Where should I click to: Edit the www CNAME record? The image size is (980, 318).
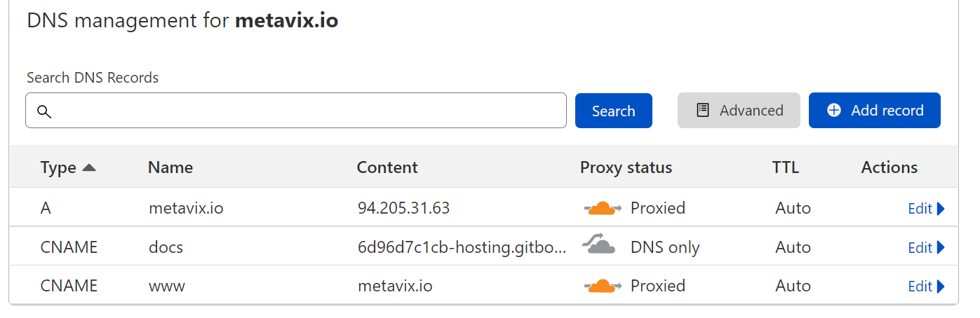920,286
